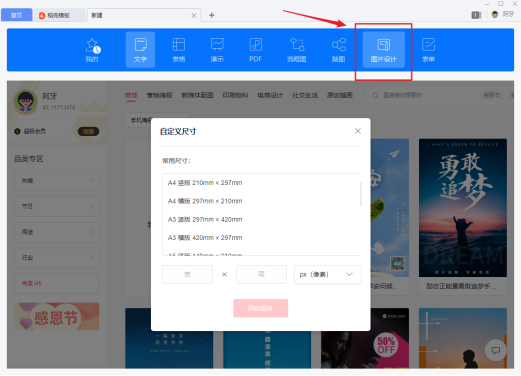This screenshot has height=376, width=521.
Task: Expand the px (像素) unit dropdown
Action: click(327, 274)
